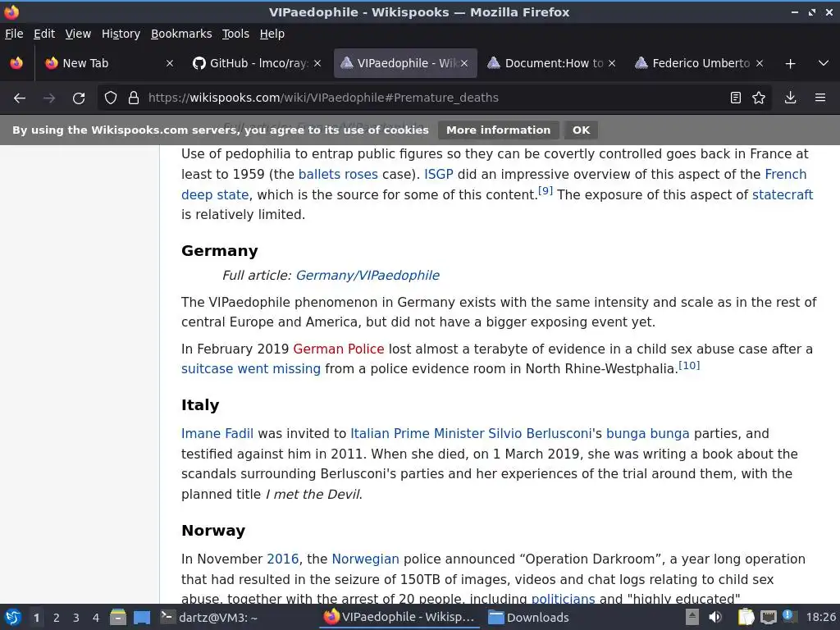This screenshot has height=630, width=840.
Task: Open clipboard manager tray icon
Action: tap(746, 618)
